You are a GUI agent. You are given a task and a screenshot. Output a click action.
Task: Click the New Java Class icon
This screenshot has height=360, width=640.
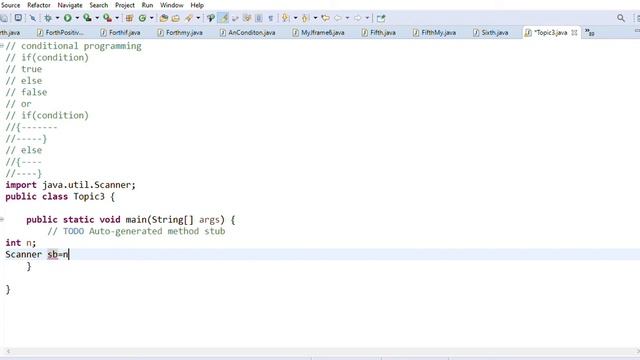click(142, 18)
